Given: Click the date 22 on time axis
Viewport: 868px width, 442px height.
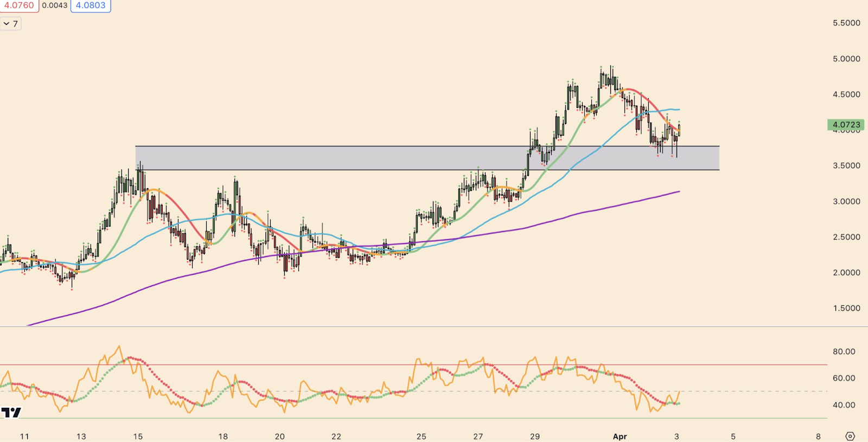Looking at the screenshot, I should point(336,436).
